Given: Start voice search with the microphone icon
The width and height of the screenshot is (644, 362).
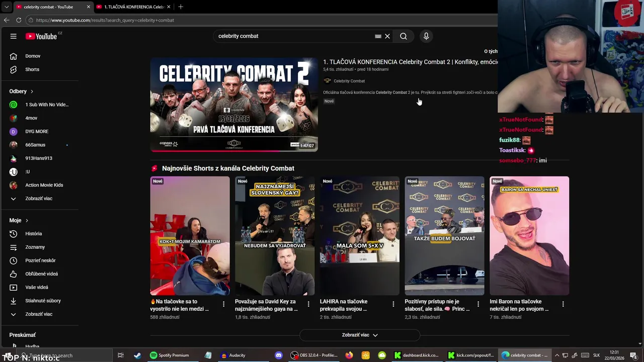Looking at the screenshot, I should tap(426, 36).
